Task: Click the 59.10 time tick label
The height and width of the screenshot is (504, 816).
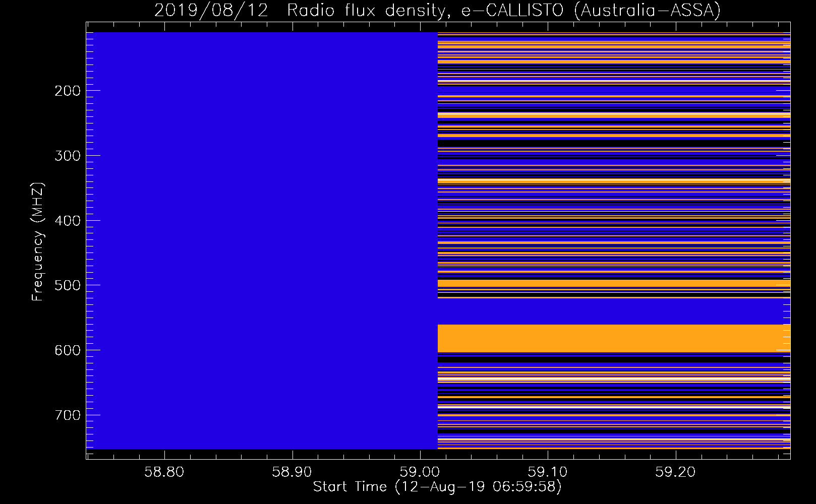Action: (548, 472)
